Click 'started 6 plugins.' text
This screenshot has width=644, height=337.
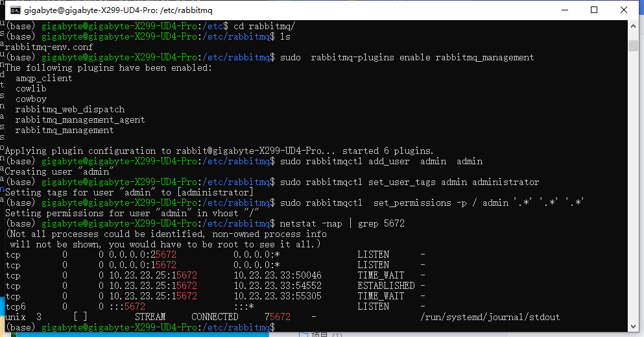388,151
